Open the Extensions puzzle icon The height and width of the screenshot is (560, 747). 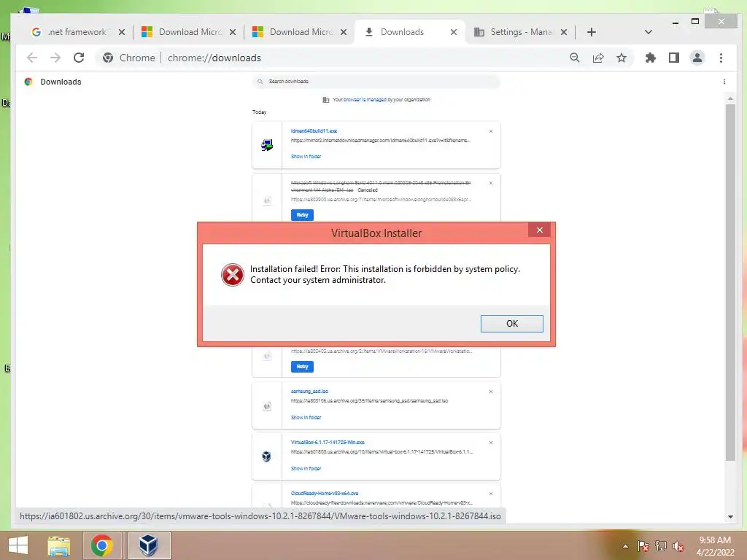point(650,58)
